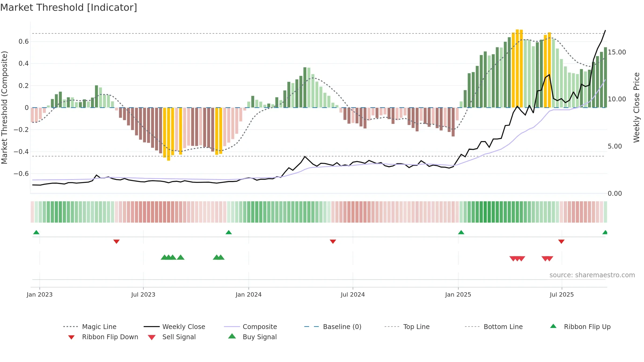Click the ribbon flip down marker in mid-2023

click(x=116, y=242)
